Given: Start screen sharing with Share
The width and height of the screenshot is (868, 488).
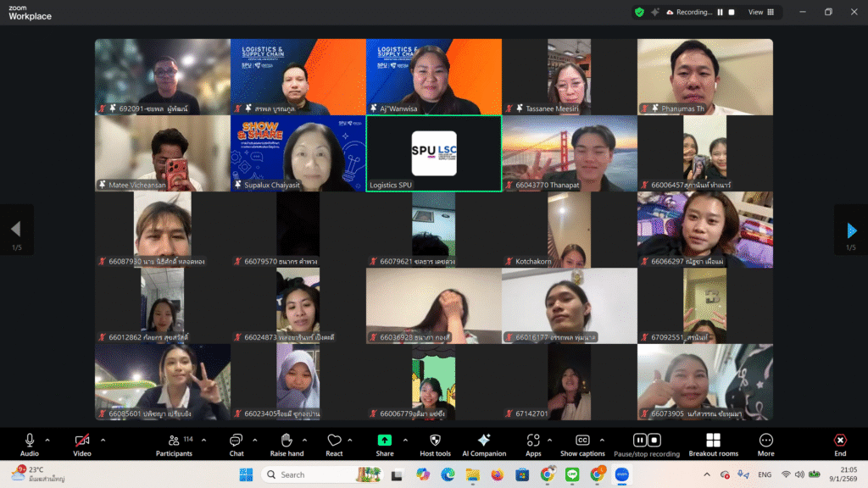Looking at the screenshot, I should click(x=385, y=444).
